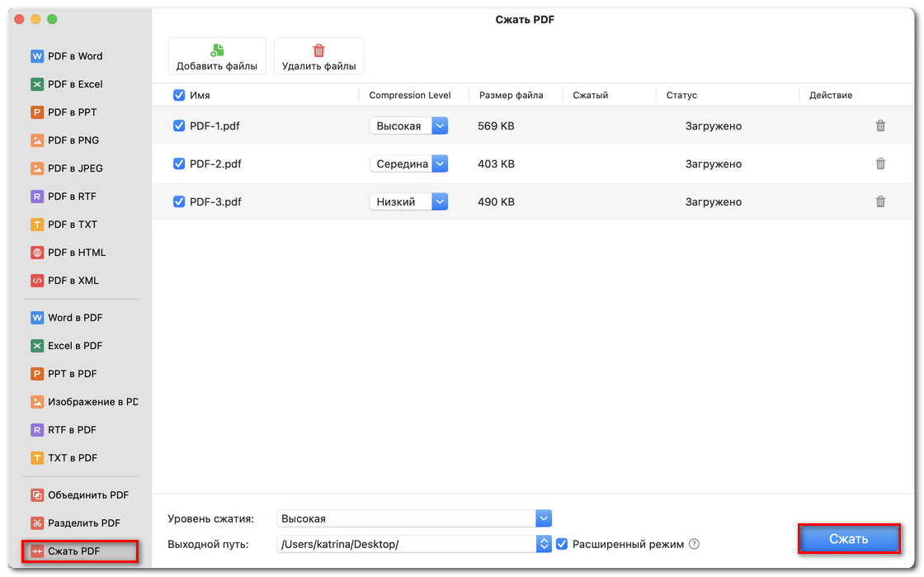Click the PDF в HTML globe icon
The image size is (924, 577).
(37, 253)
